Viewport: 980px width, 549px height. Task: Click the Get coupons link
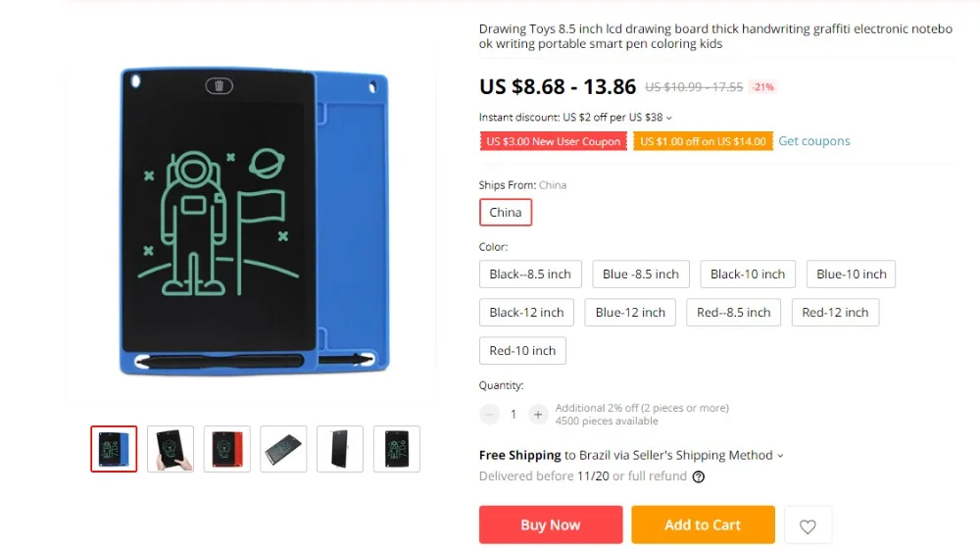click(813, 141)
